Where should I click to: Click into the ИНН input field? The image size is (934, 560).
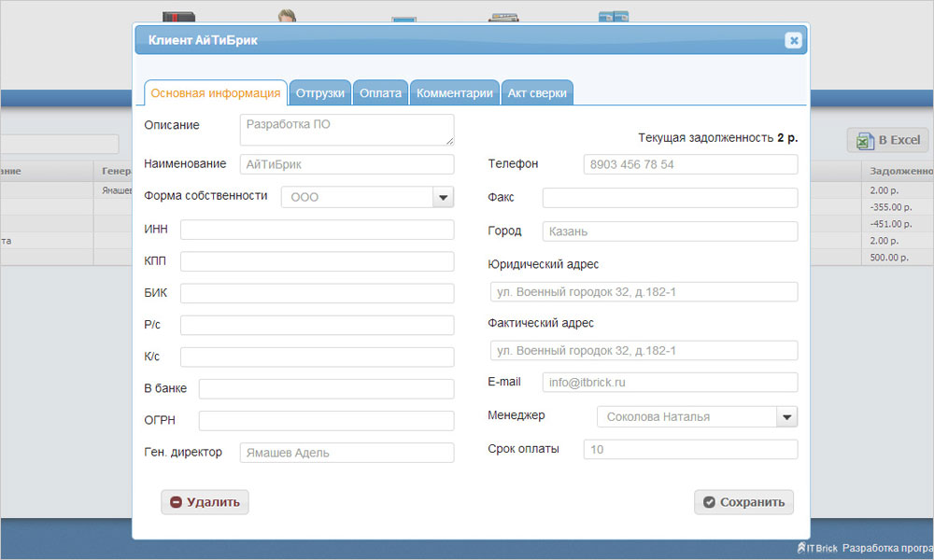pos(317,230)
